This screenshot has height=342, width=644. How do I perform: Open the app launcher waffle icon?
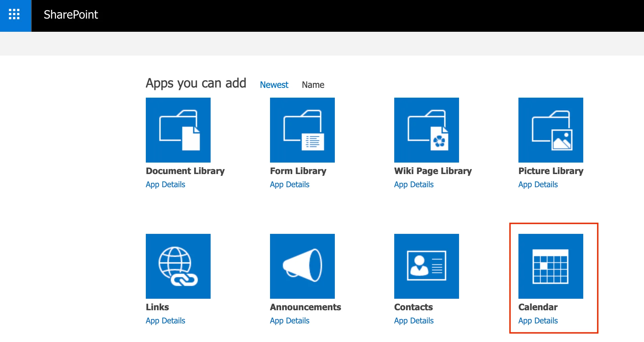coord(14,15)
